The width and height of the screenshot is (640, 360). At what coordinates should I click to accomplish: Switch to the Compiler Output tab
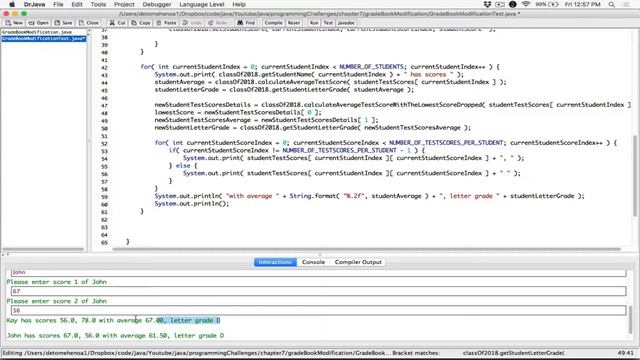pyautogui.click(x=358, y=262)
